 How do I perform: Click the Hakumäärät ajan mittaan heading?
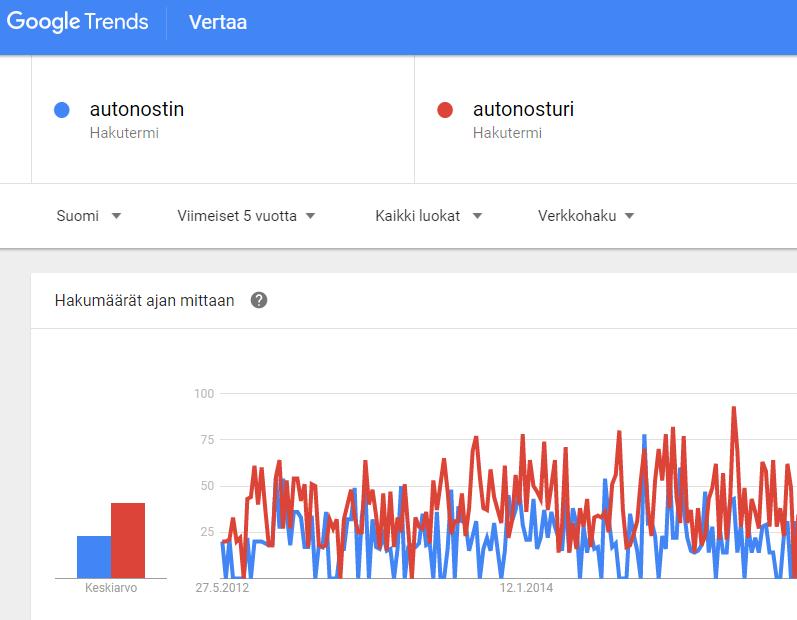tap(144, 300)
